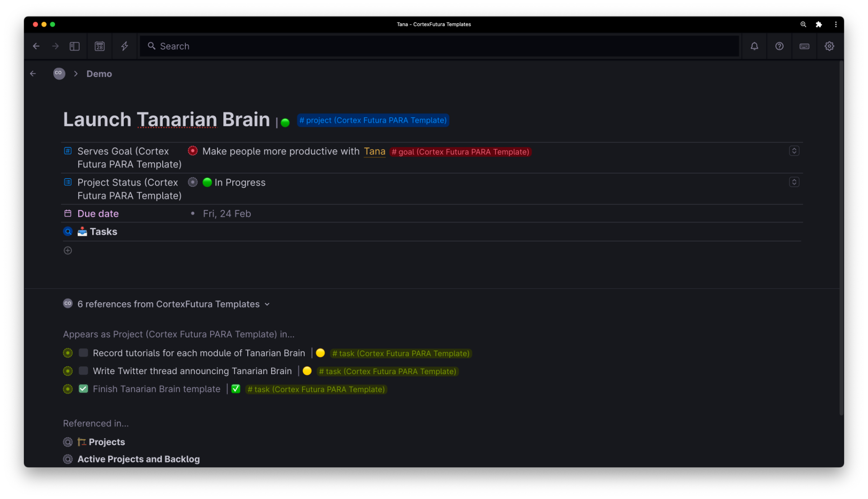Viewport: 868px width, 499px height.
Task: Click the In Progress node bullet
Action: tap(193, 182)
